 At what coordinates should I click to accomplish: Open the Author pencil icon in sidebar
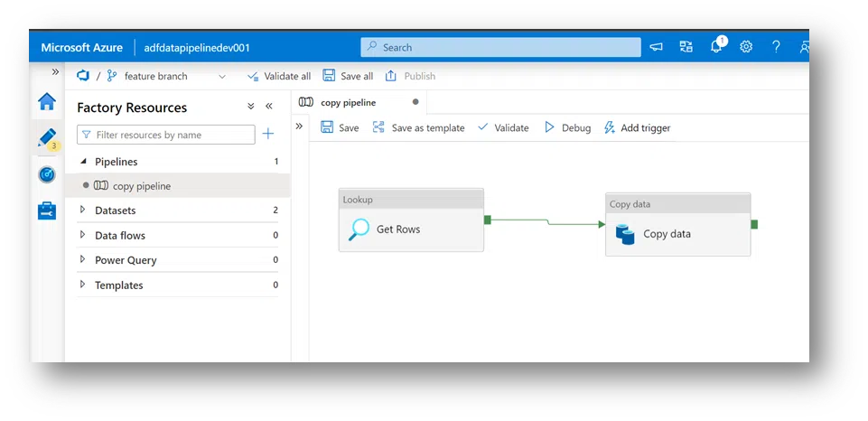point(46,137)
